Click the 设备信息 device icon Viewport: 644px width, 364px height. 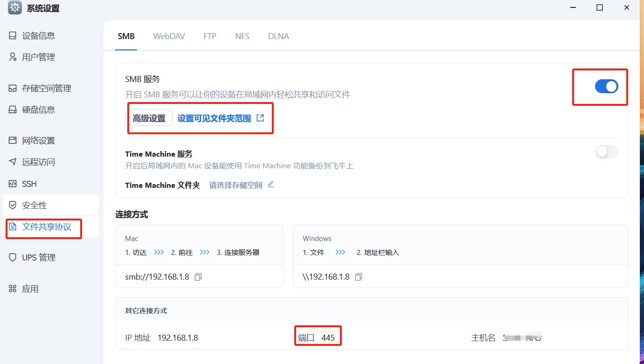tap(13, 36)
